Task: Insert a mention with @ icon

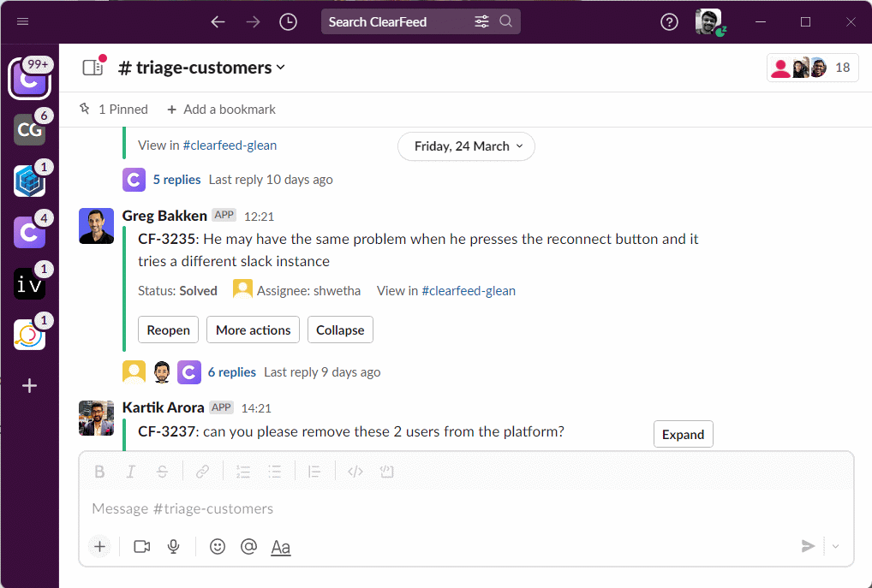Action: pyautogui.click(x=248, y=546)
